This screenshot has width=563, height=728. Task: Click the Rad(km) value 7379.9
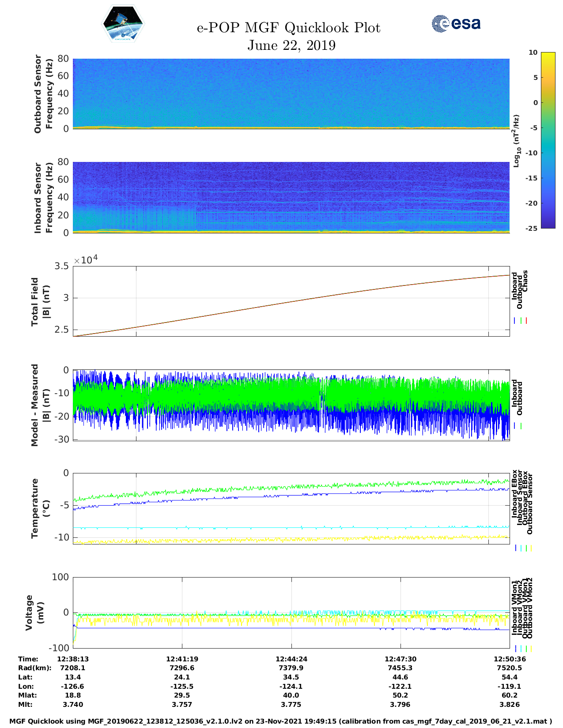point(291,668)
